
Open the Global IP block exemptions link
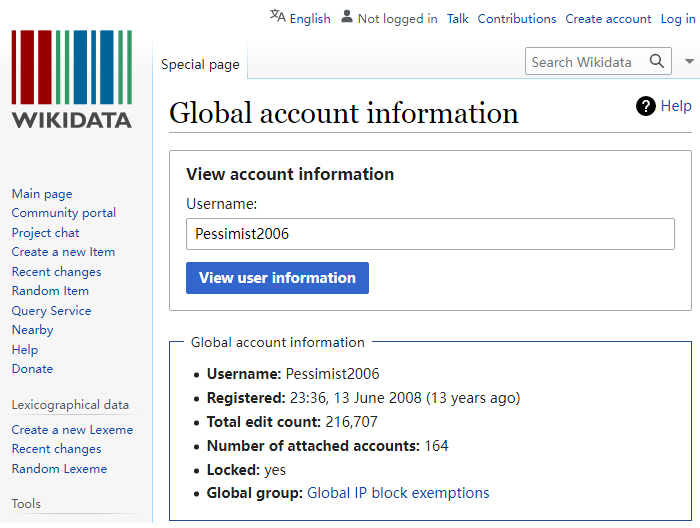(398, 493)
